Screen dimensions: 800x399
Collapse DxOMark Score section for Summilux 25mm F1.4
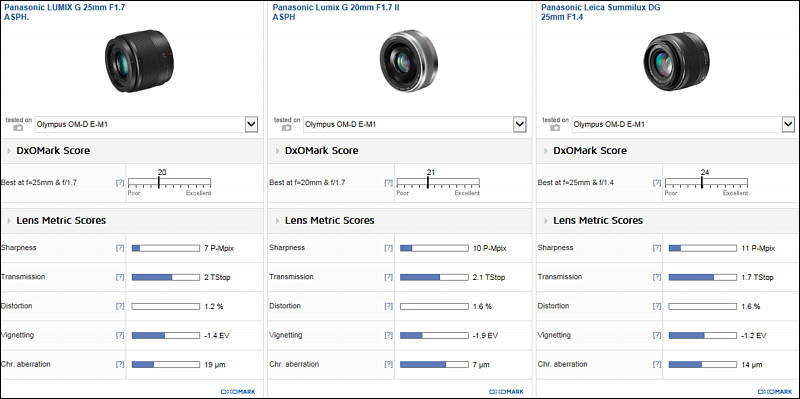click(546, 151)
